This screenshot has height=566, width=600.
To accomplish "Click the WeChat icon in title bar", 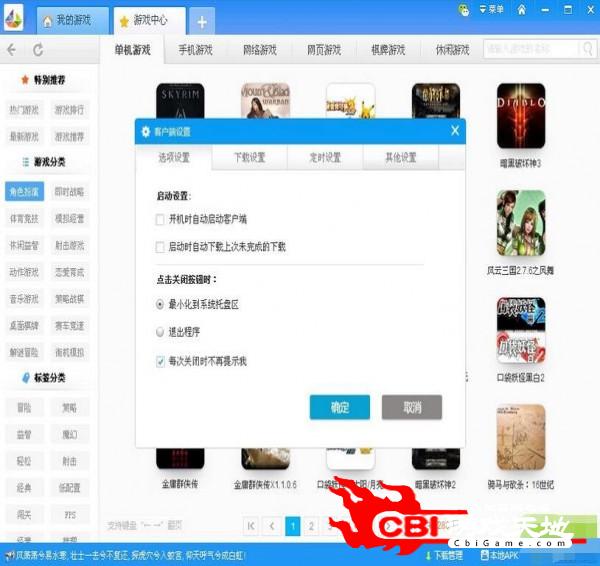I will (464, 9).
